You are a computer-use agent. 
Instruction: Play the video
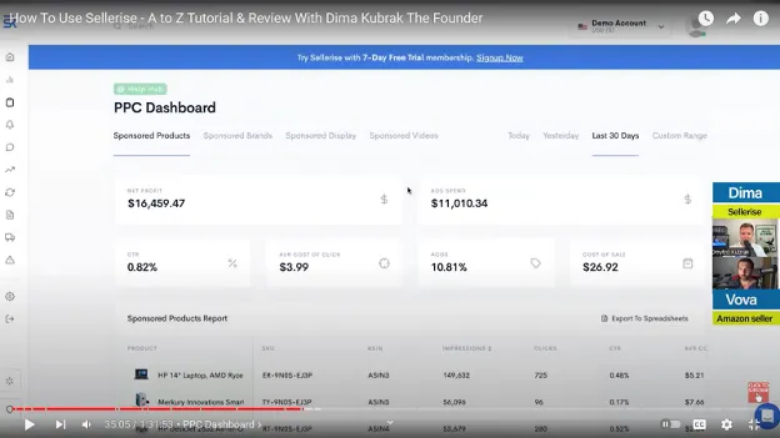[29, 425]
